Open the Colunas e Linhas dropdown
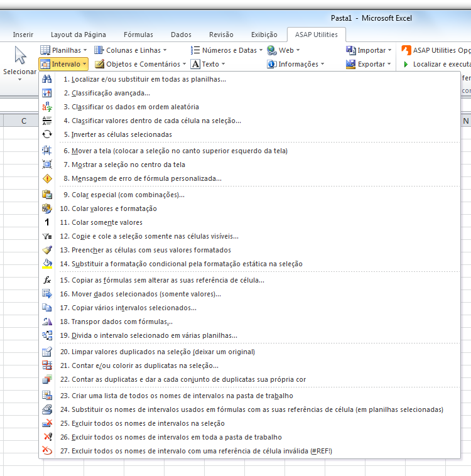The image size is (471, 476). coord(130,50)
